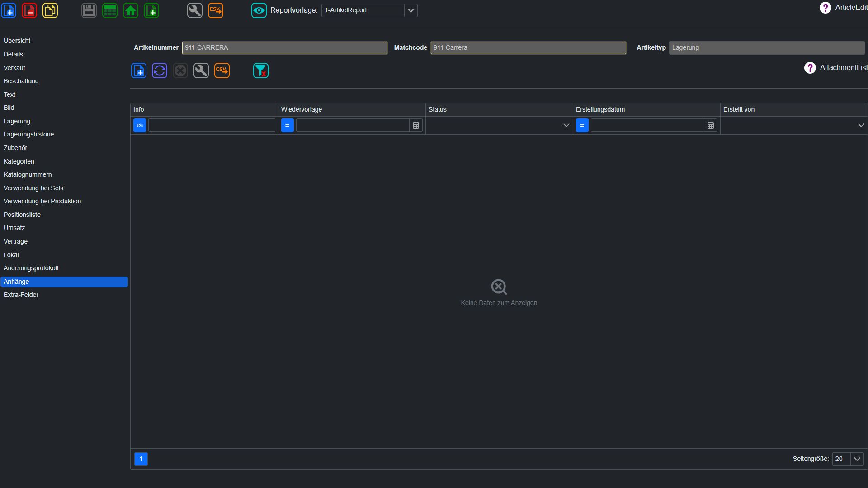Image resolution: width=868 pixels, height=488 pixels.
Task: Expand the Status filter dropdown
Action: click(566, 125)
